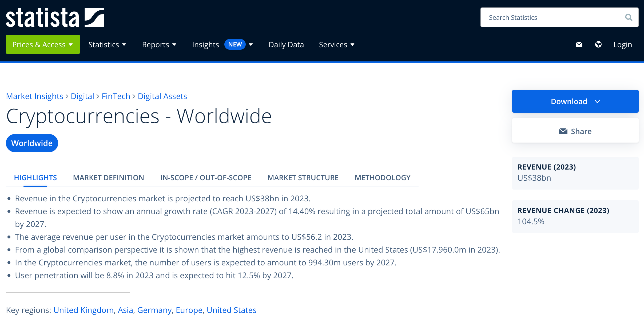Click the Worldwide region pill
Screen dimensions: 644x322
coord(32,143)
